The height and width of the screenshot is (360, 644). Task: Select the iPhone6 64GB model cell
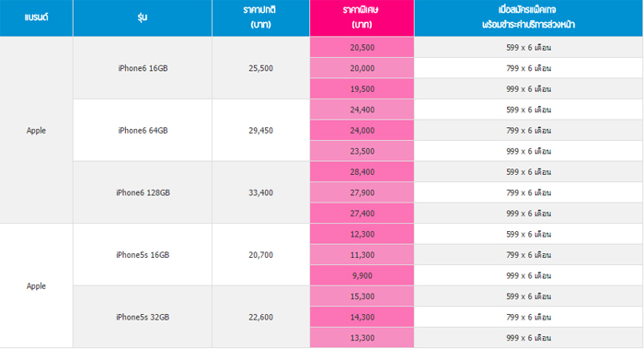pyautogui.click(x=143, y=130)
